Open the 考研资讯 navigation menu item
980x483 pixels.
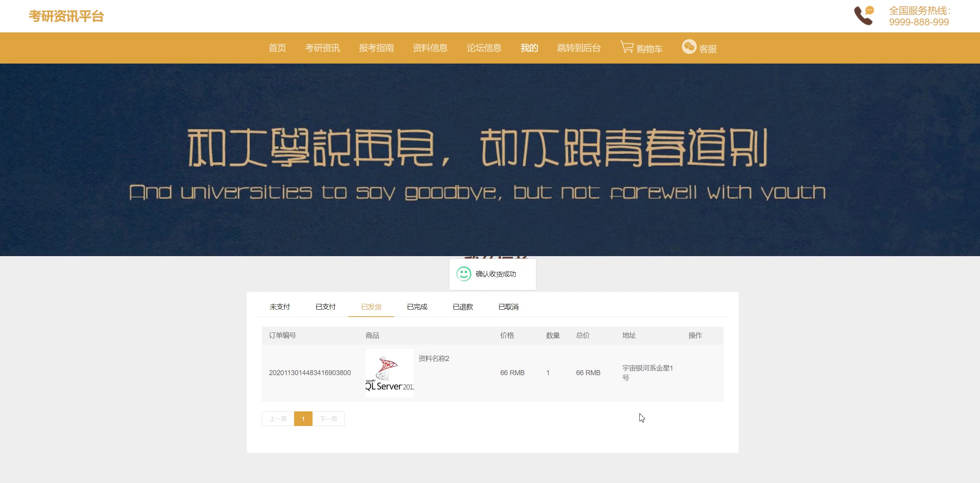pyautogui.click(x=322, y=48)
